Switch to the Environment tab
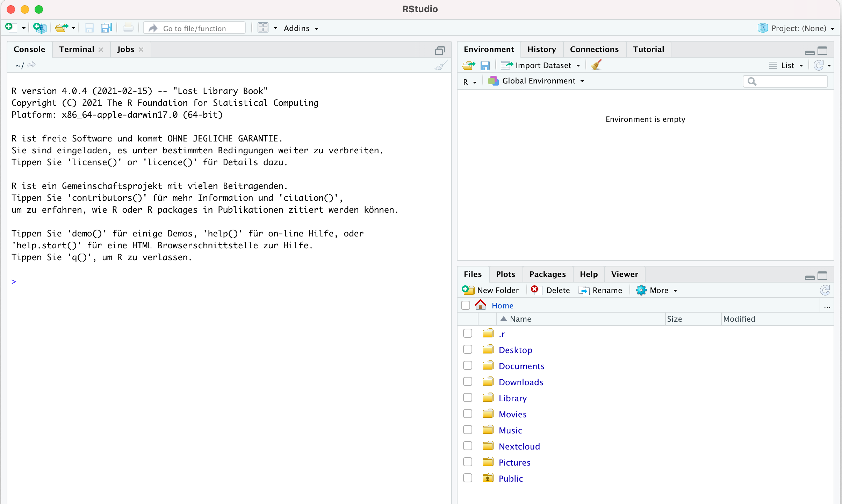 click(x=489, y=49)
